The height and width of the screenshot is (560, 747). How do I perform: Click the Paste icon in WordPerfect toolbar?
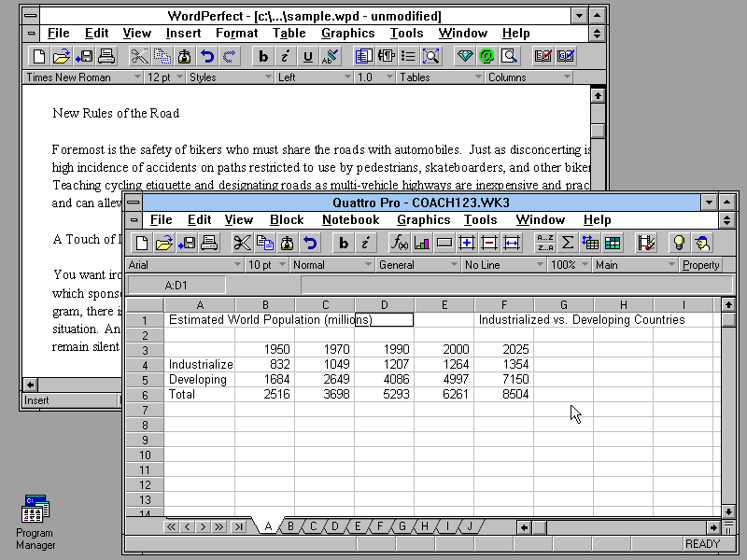pos(184,57)
